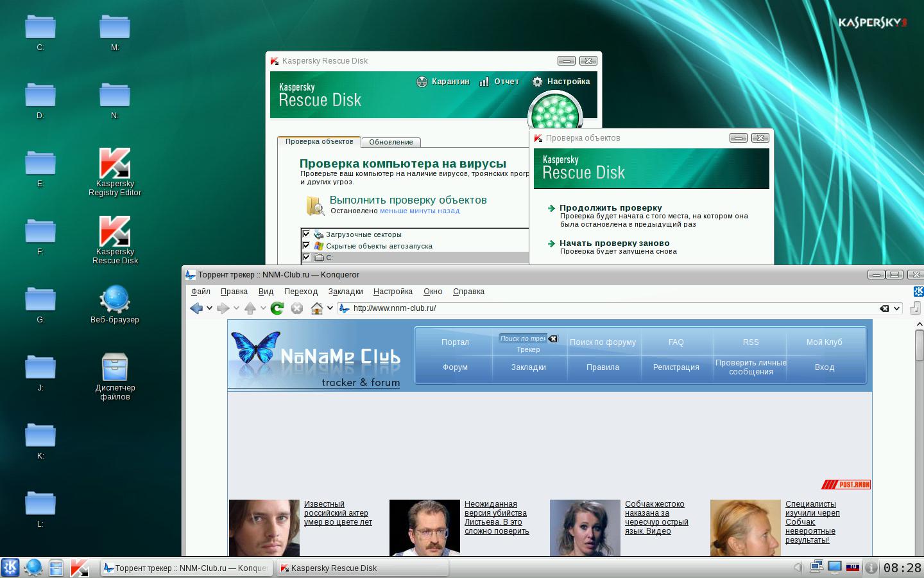Open Карантин in Kaspersky Rescue Disk
This screenshot has height=578, width=924.
pyautogui.click(x=443, y=82)
